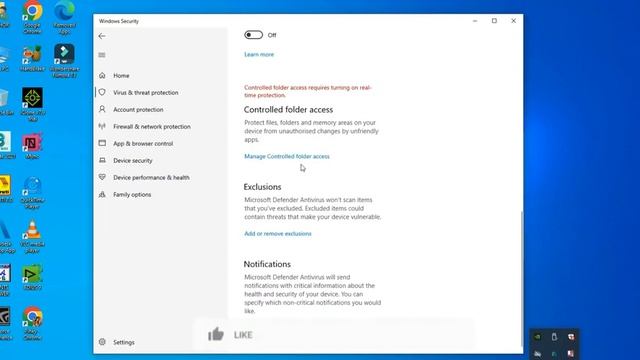Click the Virus & threat protection shield icon

click(102, 92)
